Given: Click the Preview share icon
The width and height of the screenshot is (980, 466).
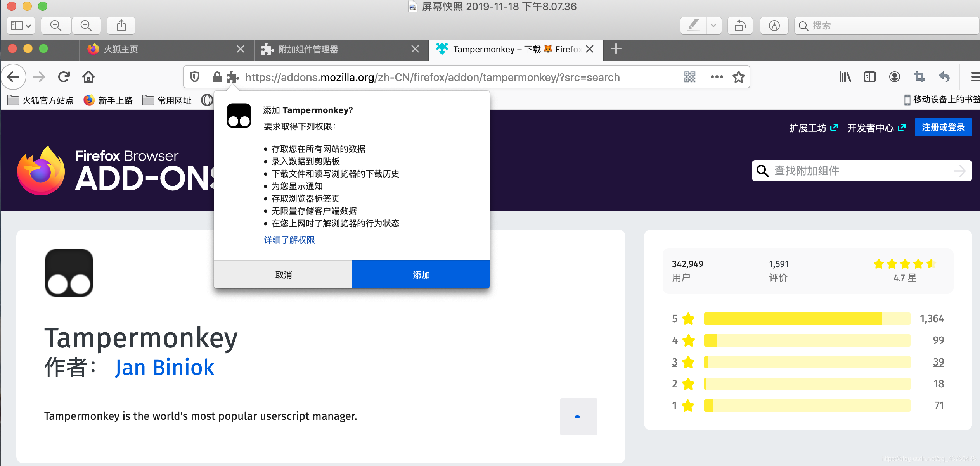Looking at the screenshot, I should (121, 26).
